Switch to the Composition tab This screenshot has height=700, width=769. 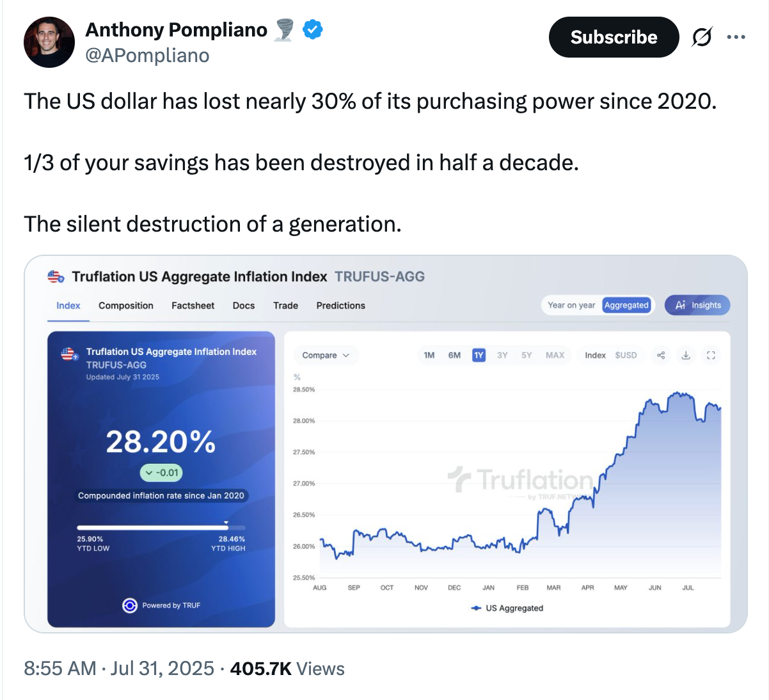pos(125,305)
